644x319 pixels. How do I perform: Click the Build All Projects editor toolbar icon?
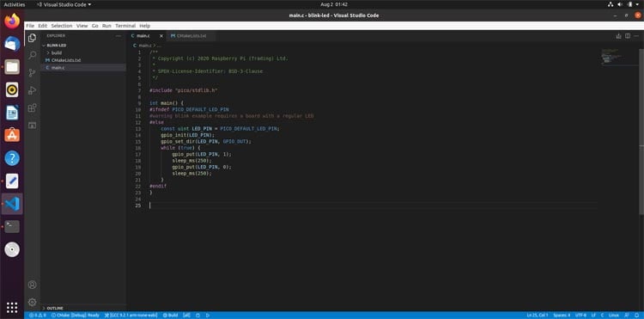tap(618, 36)
